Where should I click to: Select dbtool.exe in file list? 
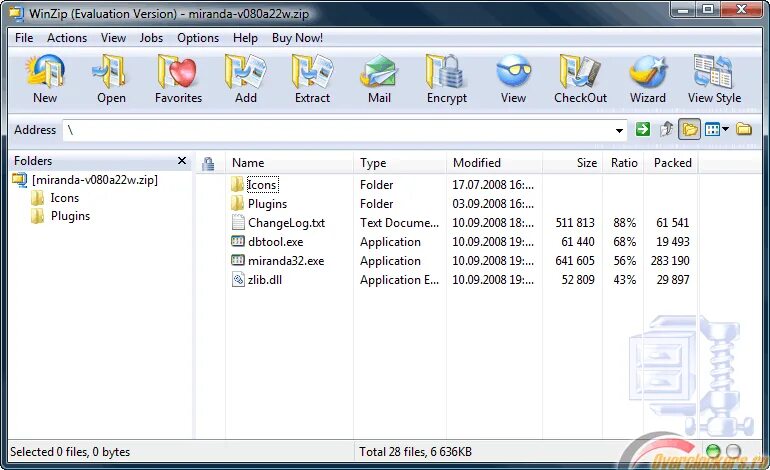(275, 242)
